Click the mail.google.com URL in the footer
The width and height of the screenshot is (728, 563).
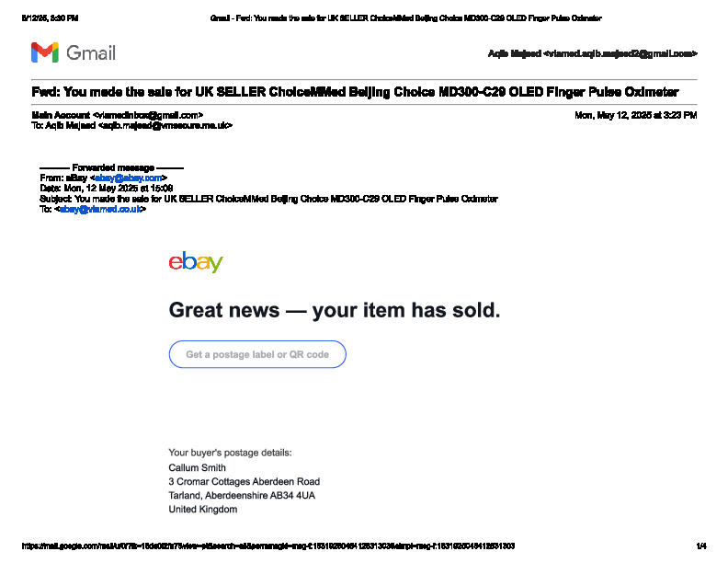[267, 546]
